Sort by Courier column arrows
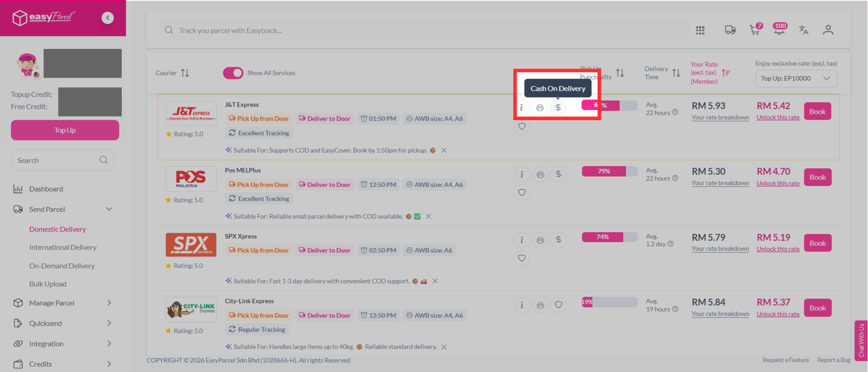This screenshot has height=372, width=868. (185, 73)
